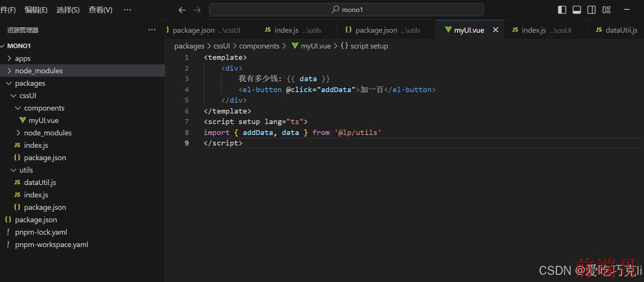
Task: Click line number 1 in gutter
Action: coord(187,58)
